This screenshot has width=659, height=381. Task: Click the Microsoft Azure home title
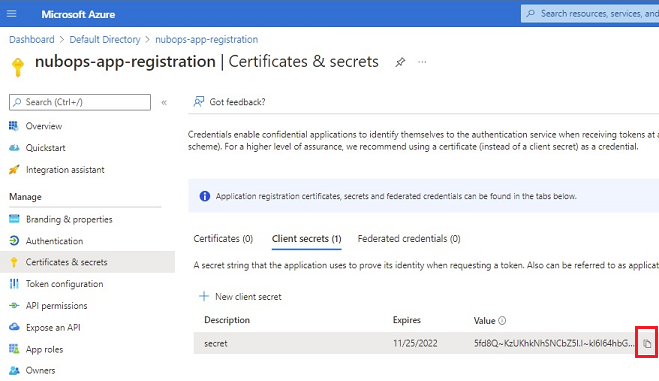pyautogui.click(x=78, y=14)
